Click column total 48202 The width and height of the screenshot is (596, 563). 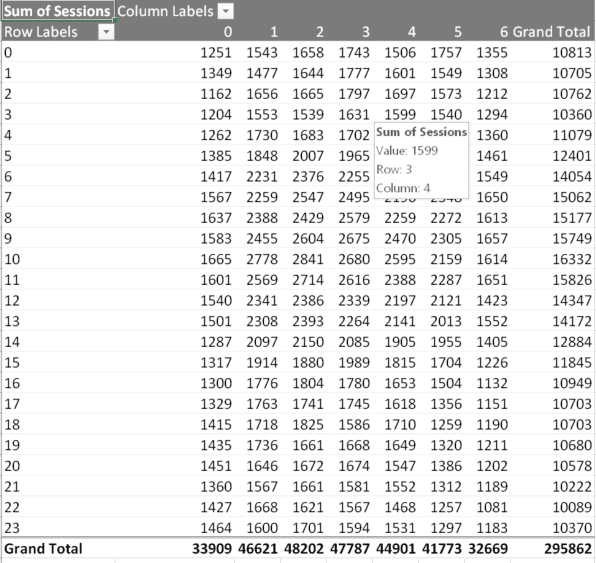pos(304,549)
